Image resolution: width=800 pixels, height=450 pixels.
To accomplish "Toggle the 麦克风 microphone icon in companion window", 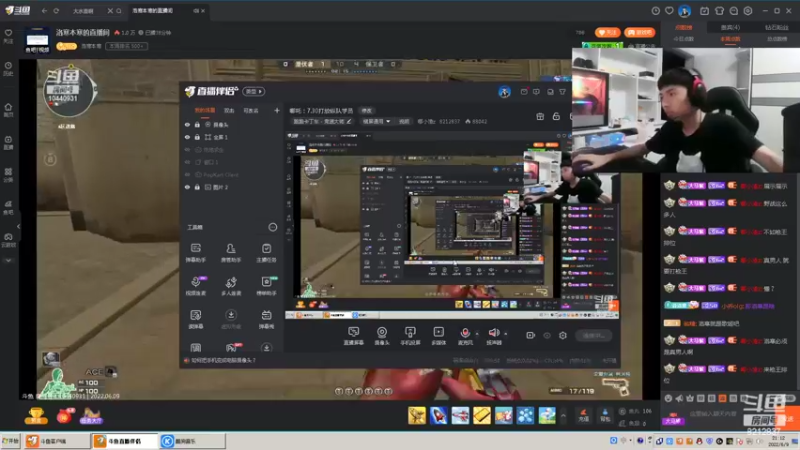I will (x=465, y=333).
